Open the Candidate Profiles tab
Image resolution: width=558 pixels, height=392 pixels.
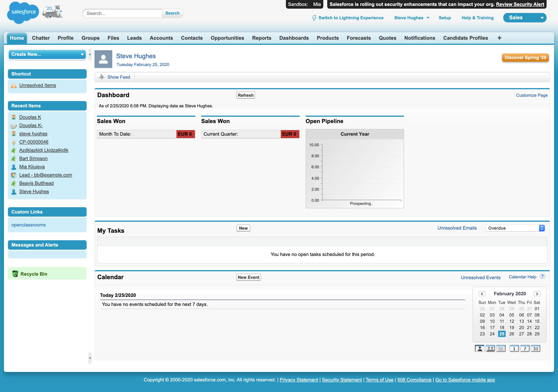point(465,38)
